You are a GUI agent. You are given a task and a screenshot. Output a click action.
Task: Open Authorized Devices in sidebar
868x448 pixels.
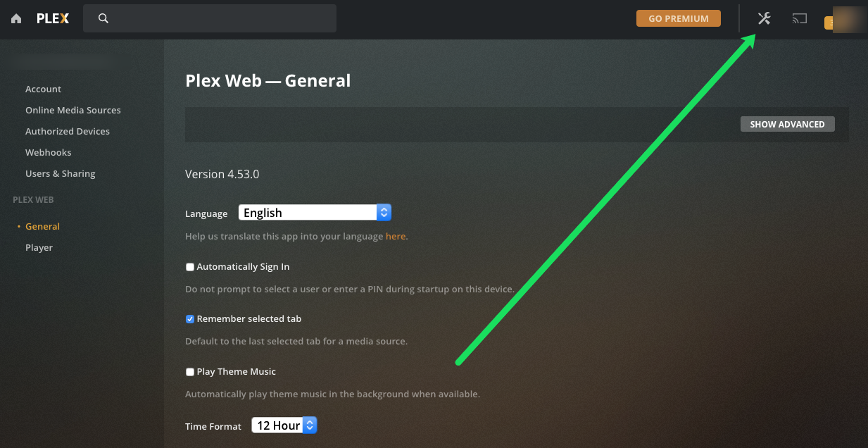pos(68,131)
